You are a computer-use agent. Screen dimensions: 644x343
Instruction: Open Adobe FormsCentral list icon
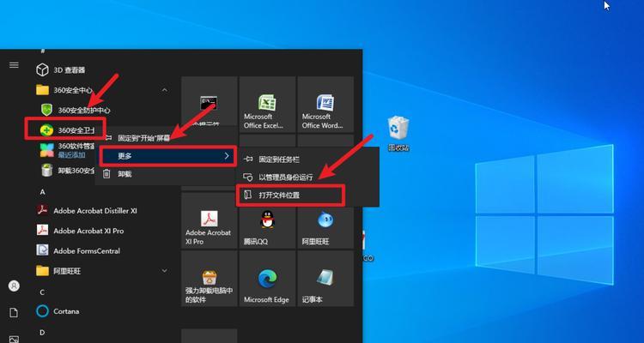[x=42, y=250]
